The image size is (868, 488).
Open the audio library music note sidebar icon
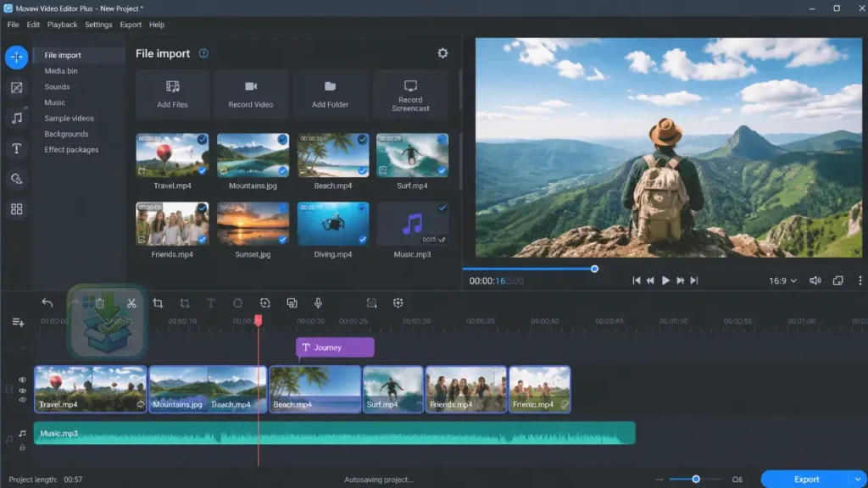(x=17, y=118)
